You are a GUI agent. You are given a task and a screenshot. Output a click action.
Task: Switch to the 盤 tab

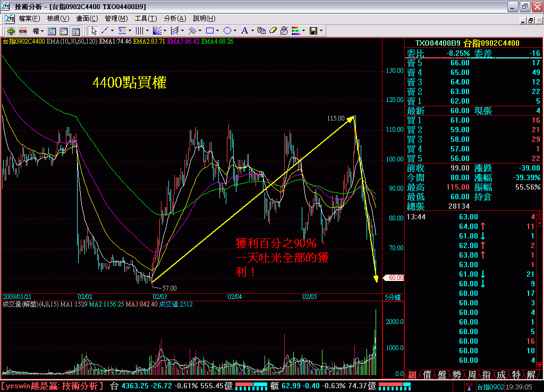point(442,374)
